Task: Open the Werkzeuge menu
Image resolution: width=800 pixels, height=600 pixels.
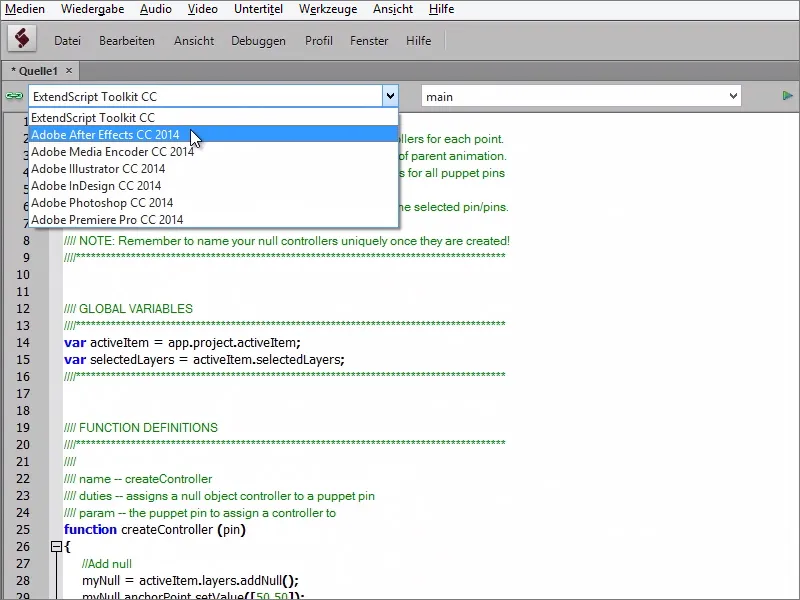Action: (328, 9)
